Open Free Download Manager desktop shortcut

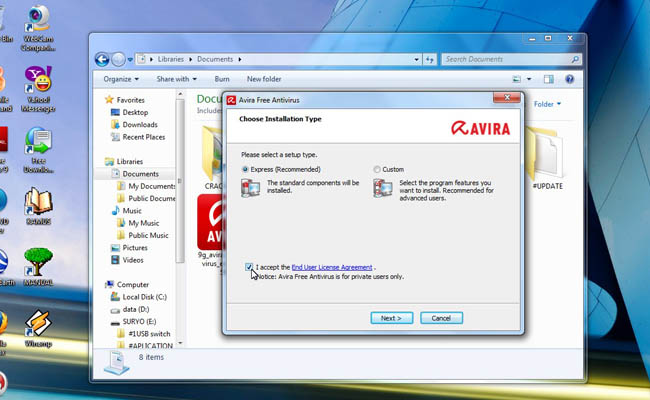[x=38, y=150]
